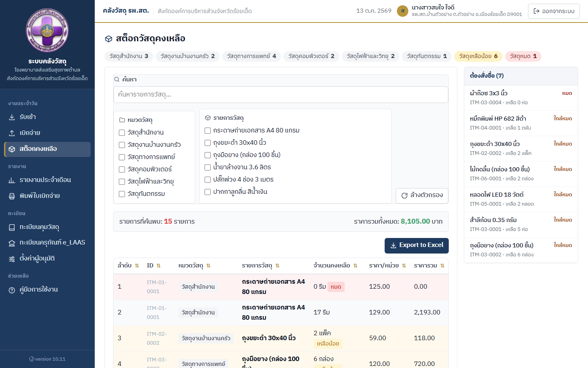588x368 pixels.
Task: Open ผ้าก๊อซ 3x3 นิ้ว reorder item
Action: [521, 98]
